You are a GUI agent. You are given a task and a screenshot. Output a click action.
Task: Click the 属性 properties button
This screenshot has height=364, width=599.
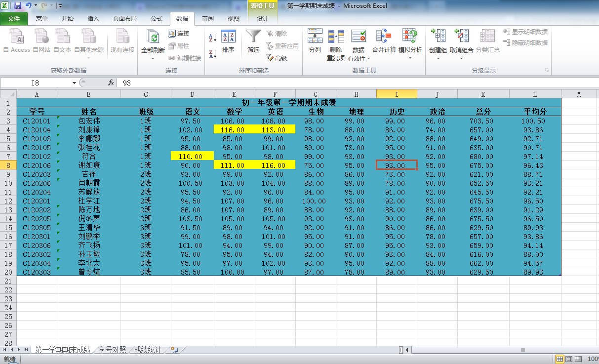click(179, 46)
